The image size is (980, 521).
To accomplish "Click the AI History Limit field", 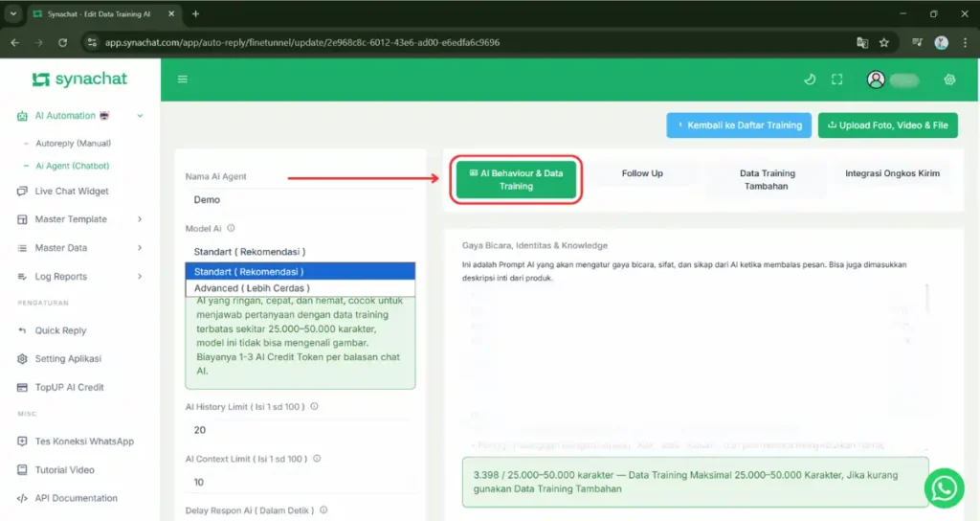I will [300, 430].
